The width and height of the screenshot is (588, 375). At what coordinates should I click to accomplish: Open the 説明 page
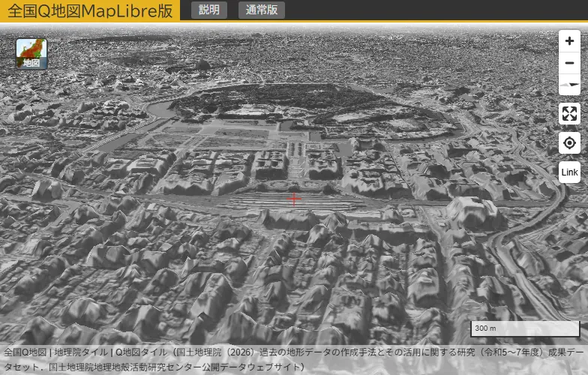click(208, 10)
